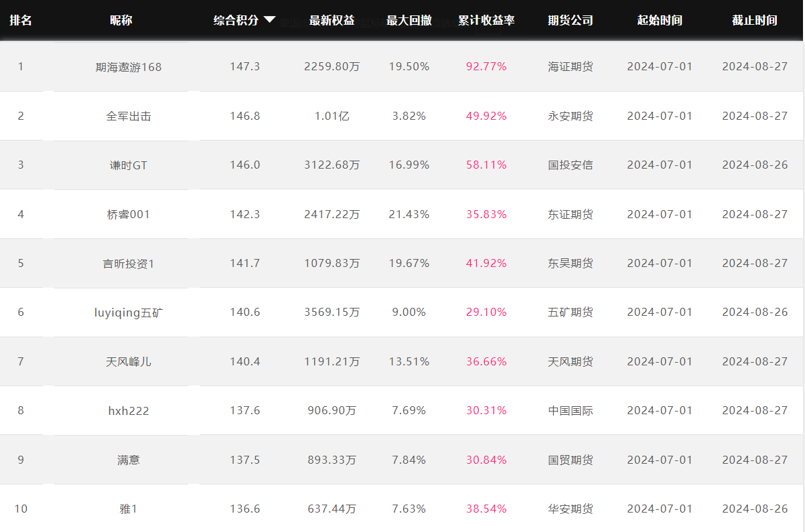Click score 136.6

point(244,509)
